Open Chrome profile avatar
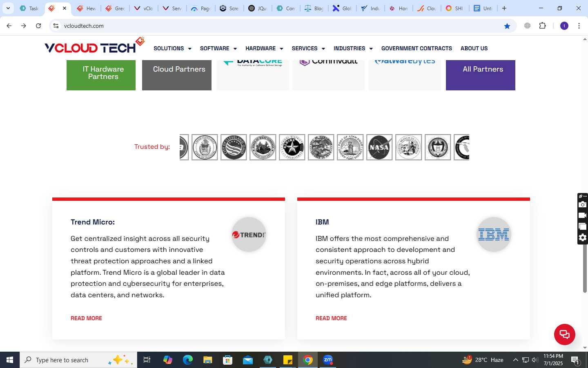Image resolution: width=588 pixels, height=368 pixels. (564, 26)
